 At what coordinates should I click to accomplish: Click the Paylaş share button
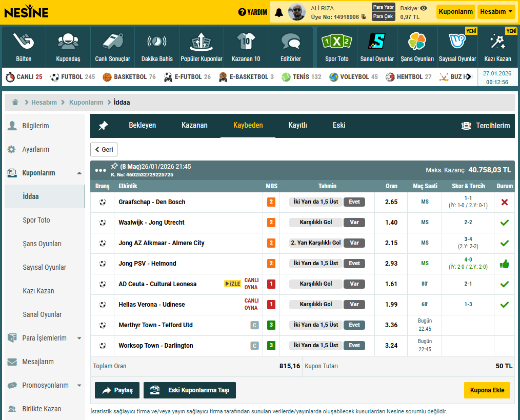117,390
